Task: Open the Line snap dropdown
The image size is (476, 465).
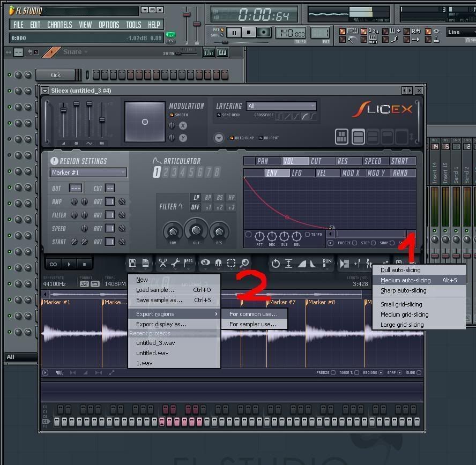Action: coord(461,32)
